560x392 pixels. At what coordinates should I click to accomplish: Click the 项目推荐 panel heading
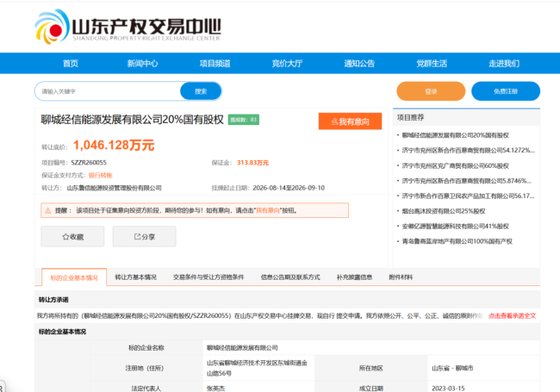(410, 117)
